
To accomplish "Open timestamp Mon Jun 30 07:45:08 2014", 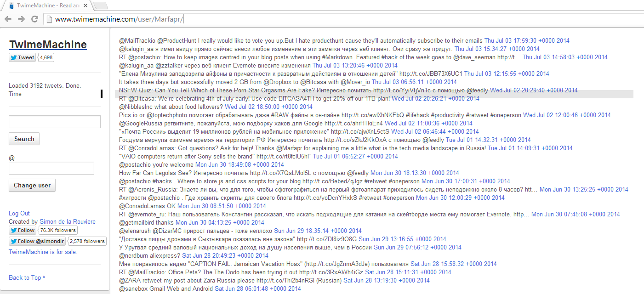I will [576, 214].
